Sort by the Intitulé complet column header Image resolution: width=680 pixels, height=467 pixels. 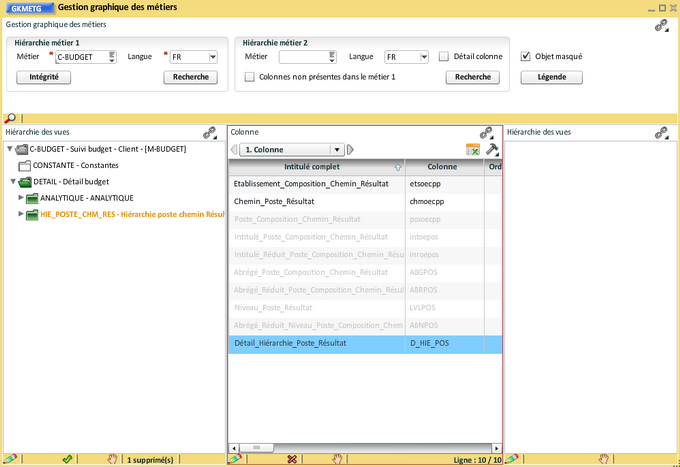pyautogui.click(x=312, y=167)
